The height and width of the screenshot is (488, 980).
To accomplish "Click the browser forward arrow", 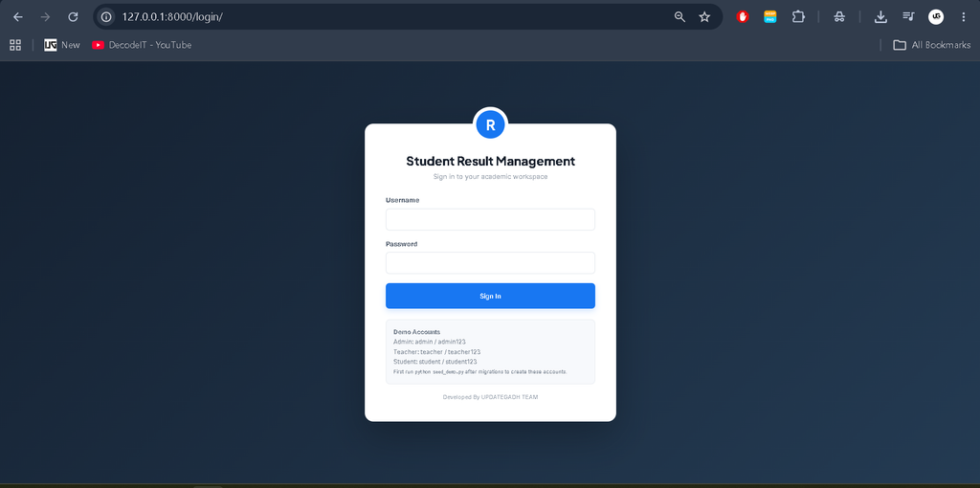I will (45, 17).
